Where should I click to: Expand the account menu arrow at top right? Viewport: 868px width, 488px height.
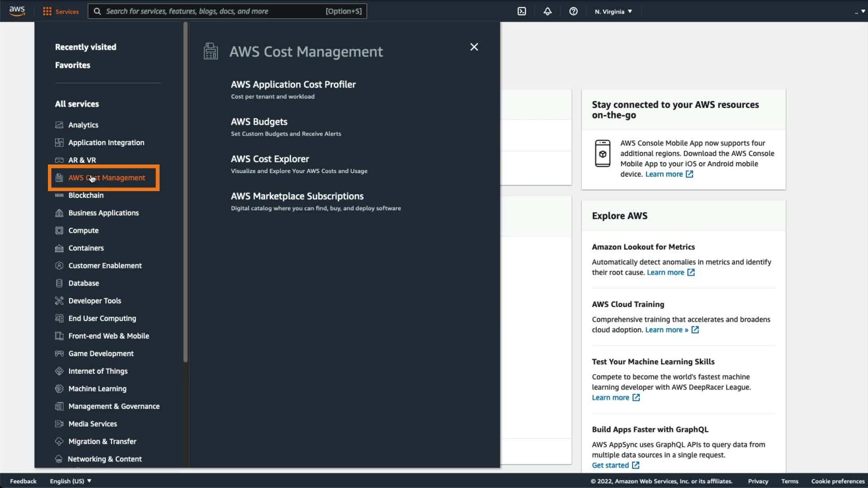click(863, 11)
